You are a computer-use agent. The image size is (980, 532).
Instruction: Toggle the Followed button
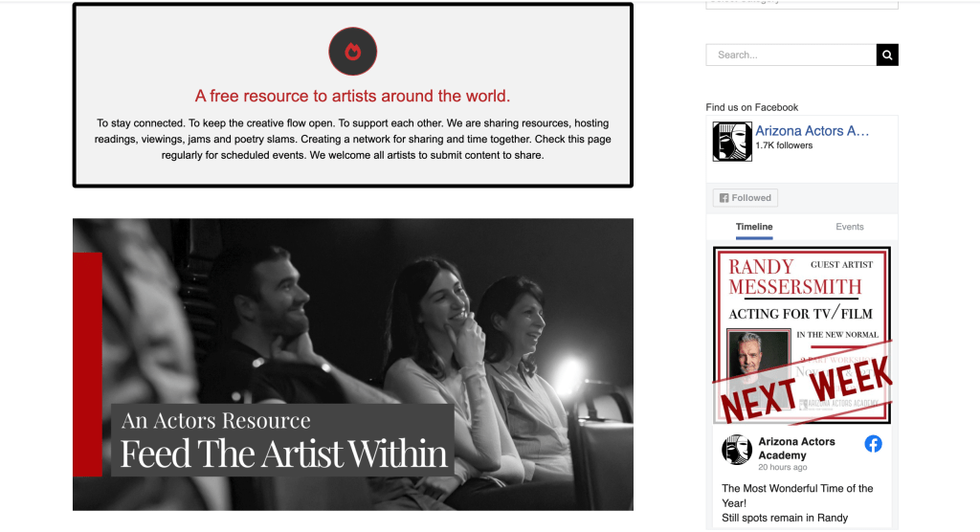point(745,198)
